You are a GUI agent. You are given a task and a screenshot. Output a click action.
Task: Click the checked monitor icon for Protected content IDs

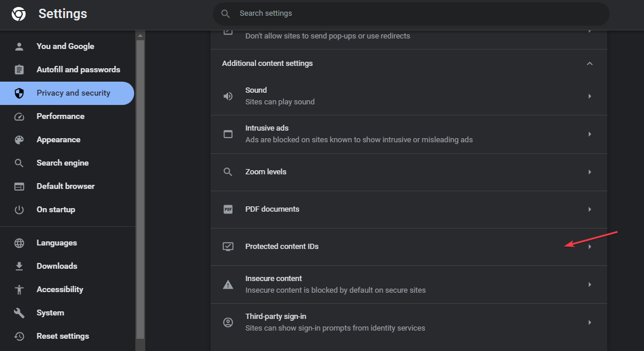pyautogui.click(x=228, y=247)
